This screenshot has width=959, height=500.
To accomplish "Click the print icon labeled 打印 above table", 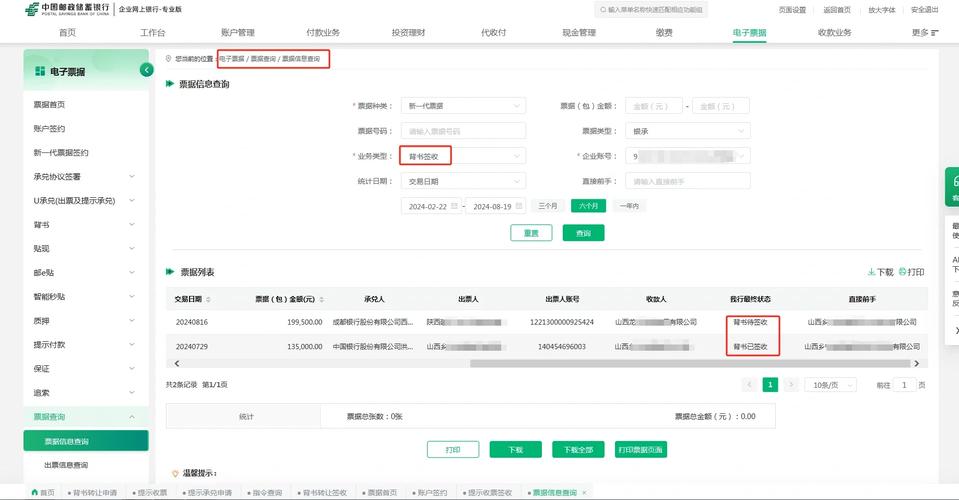I will [911, 272].
